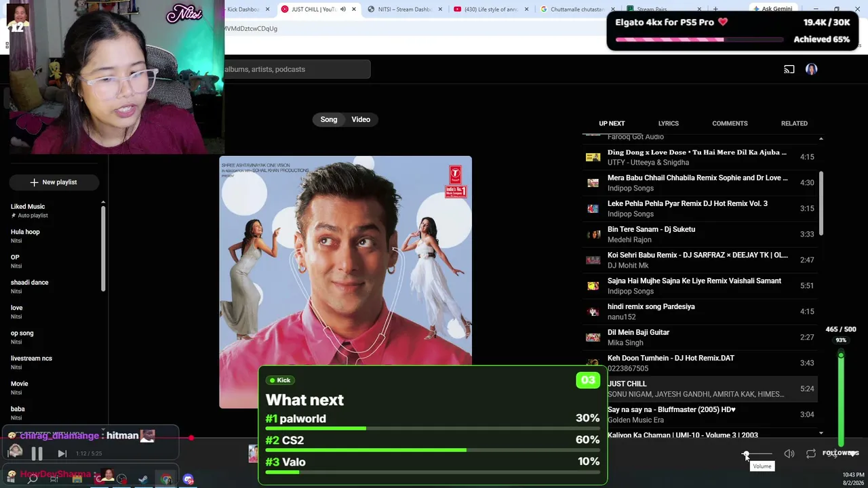Play Leke Pehla Pehla Pyar Remix from queue

pos(700,209)
